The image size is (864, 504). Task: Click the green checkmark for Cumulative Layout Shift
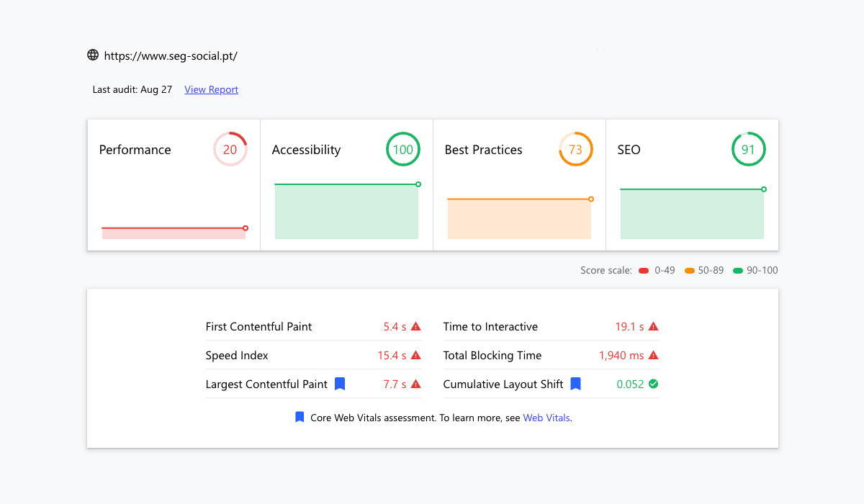653,384
